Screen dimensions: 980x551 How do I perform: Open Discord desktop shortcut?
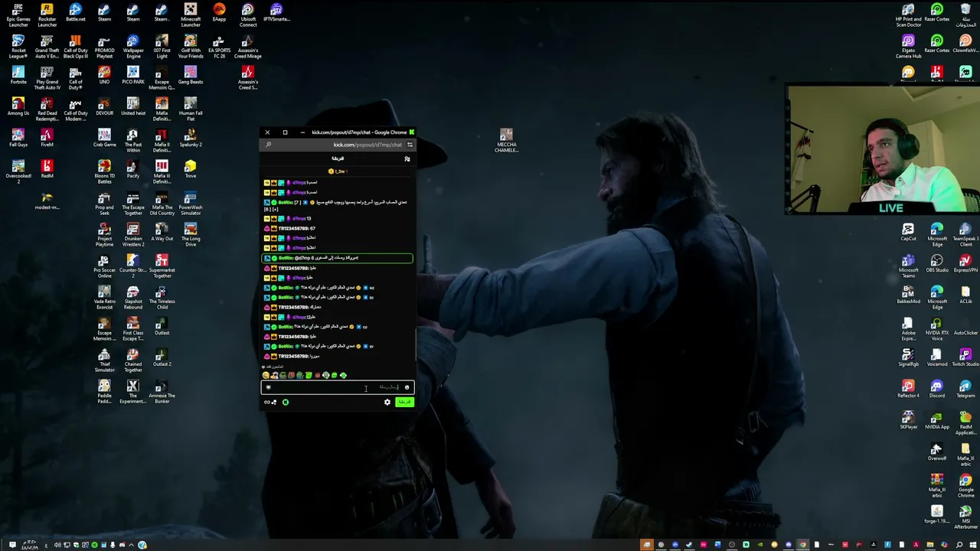pos(937,389)
